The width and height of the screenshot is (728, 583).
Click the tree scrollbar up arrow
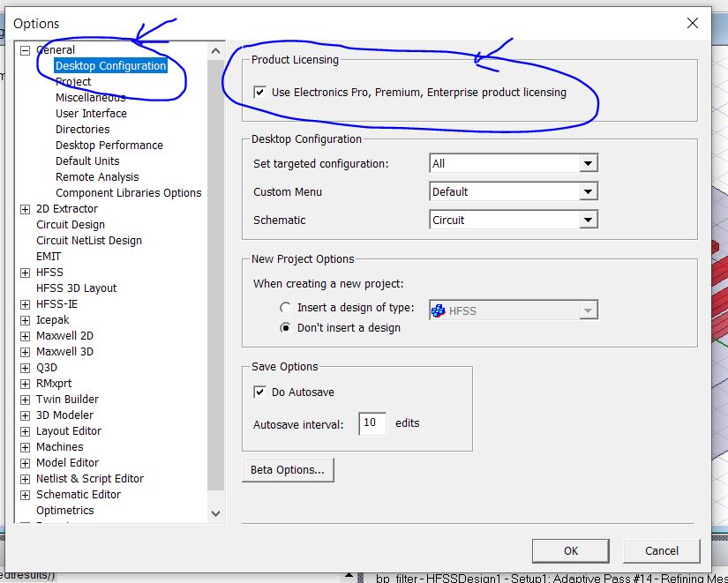216,51
